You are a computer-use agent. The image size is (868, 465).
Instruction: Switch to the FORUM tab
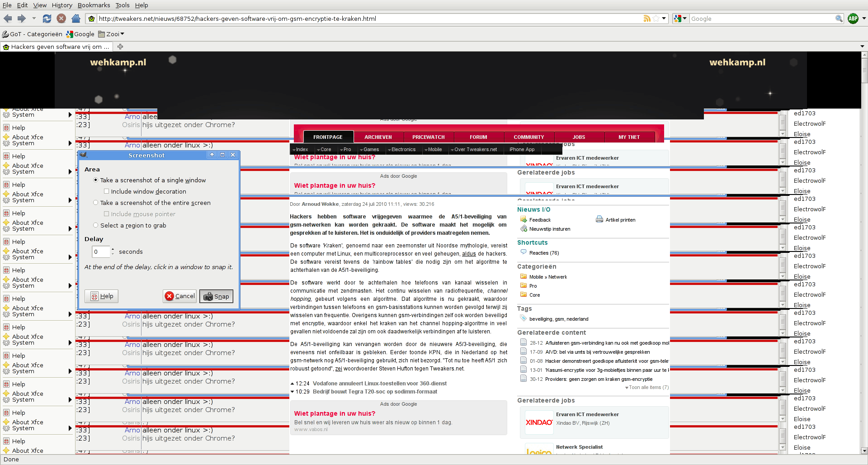pyautogui.click(x=478, y=137)
